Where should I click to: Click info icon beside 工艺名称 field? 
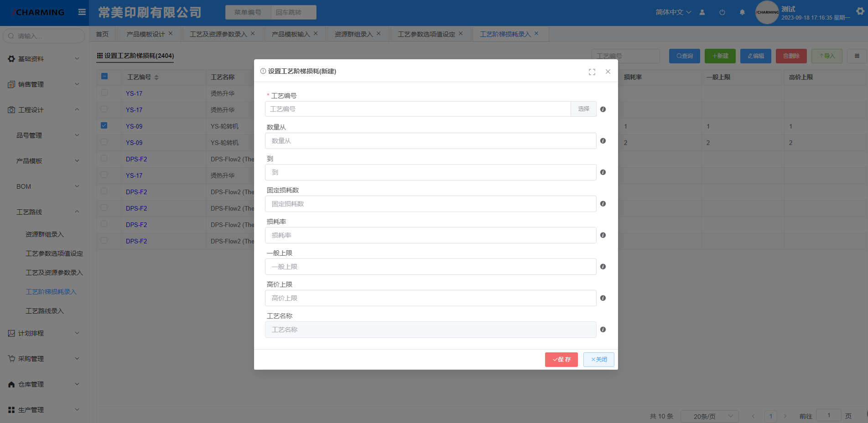(603, 330)
